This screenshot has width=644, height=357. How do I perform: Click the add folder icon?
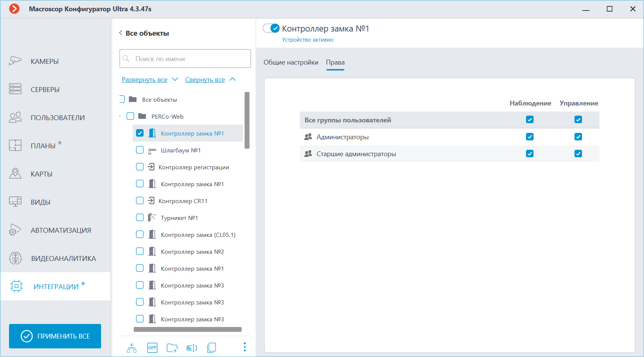click(172, 348)
